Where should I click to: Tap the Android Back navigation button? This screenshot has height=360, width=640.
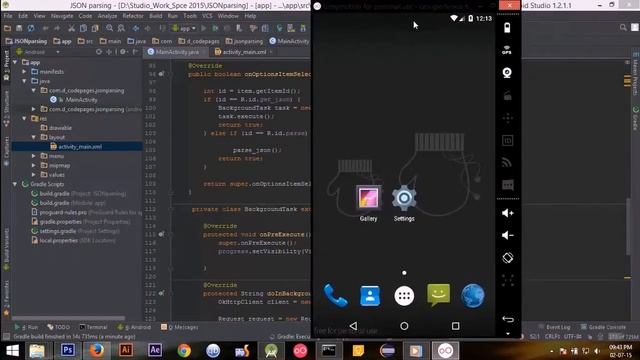(353, 326)
